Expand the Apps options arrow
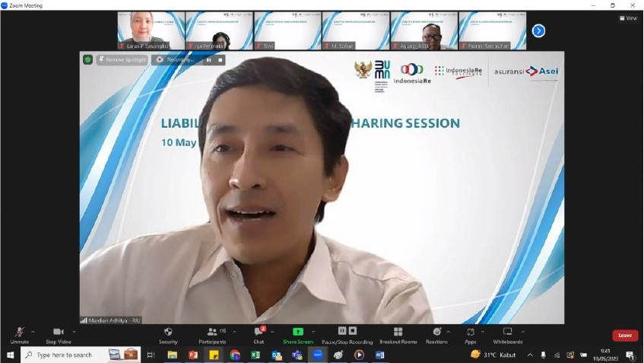Viewport: 644px width, 363px height. [483, 332]
